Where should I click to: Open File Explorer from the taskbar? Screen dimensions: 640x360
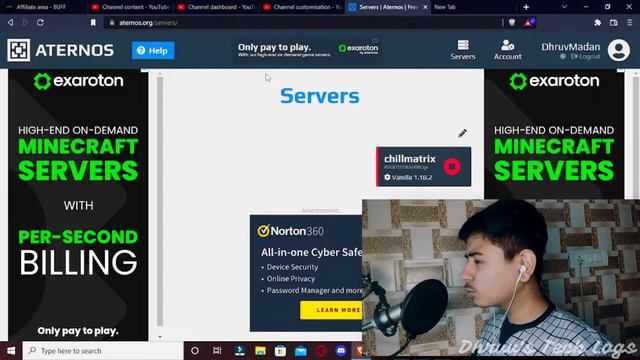[x=260, y=351]
